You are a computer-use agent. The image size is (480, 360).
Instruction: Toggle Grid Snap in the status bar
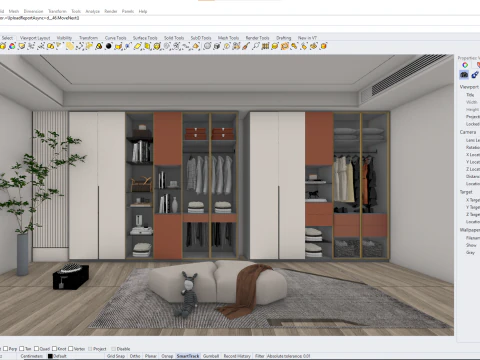coord(116,356)
